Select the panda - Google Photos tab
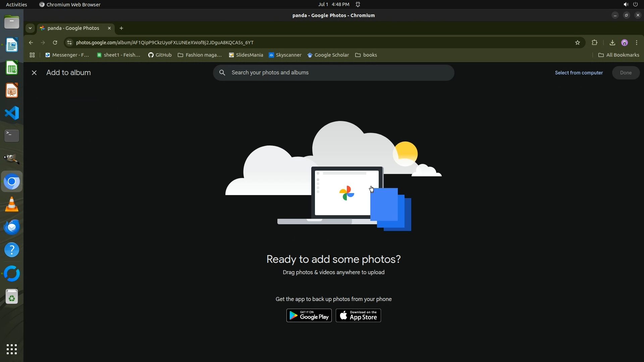Image resolution: width=644 pixels, height=362 pixels. (73, 28)
